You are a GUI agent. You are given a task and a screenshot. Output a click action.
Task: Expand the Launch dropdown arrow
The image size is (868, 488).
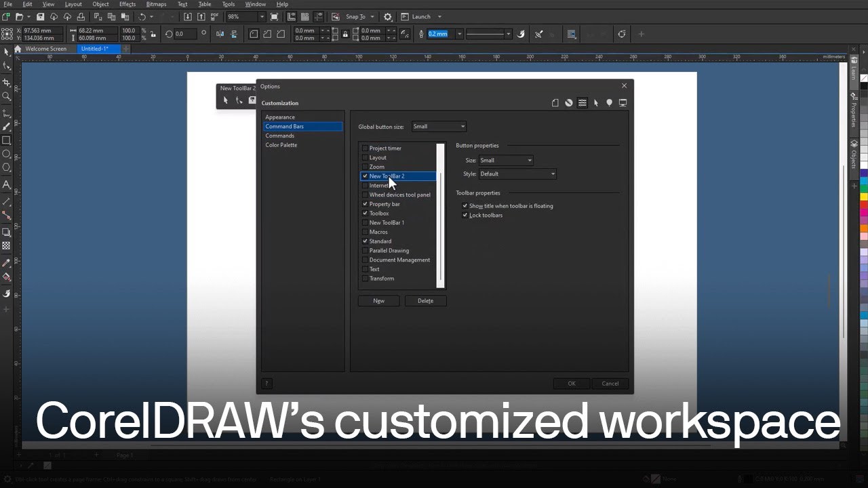[439, 16]
